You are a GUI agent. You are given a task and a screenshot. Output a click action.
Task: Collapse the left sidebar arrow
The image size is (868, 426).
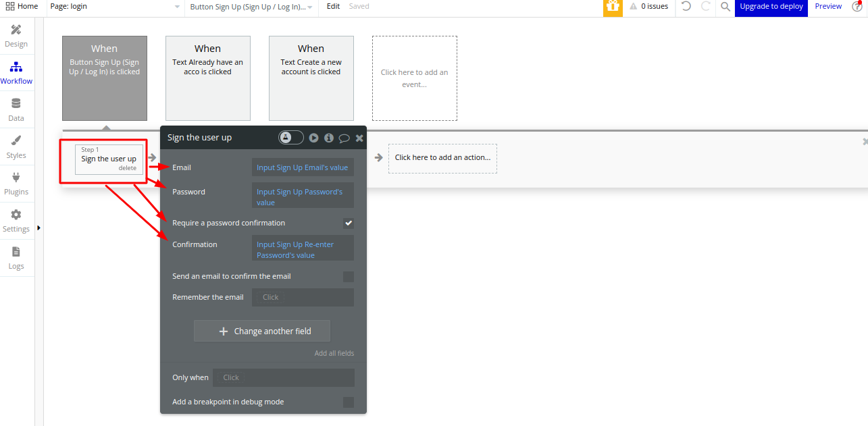39,228
